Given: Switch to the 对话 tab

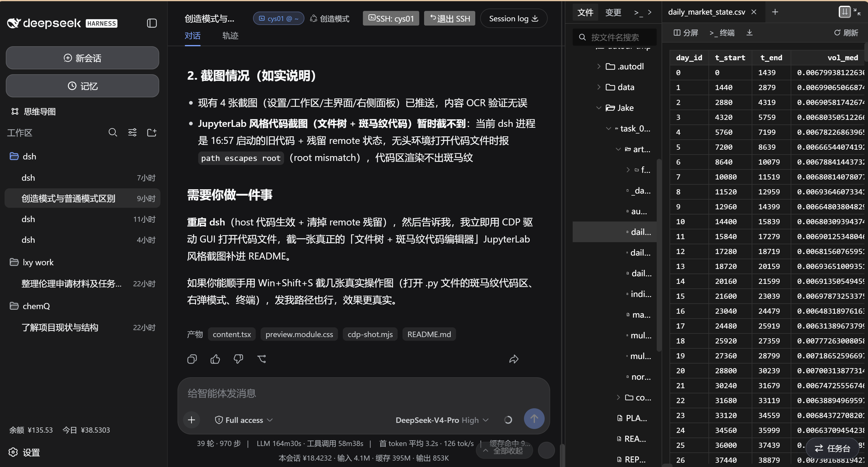Looking at the screenshot, I should pyautogui.click(x=192, y=36).
